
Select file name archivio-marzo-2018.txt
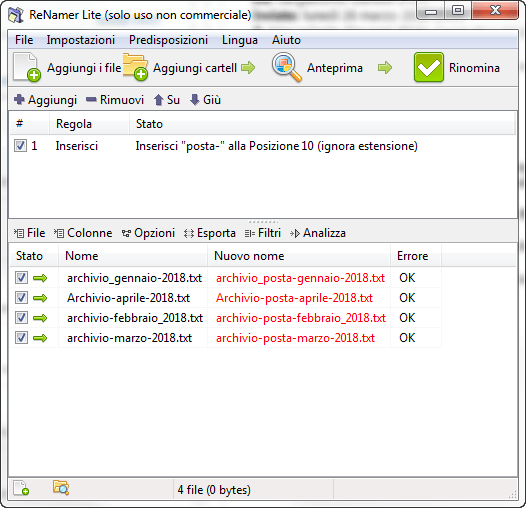click(129, 338)
